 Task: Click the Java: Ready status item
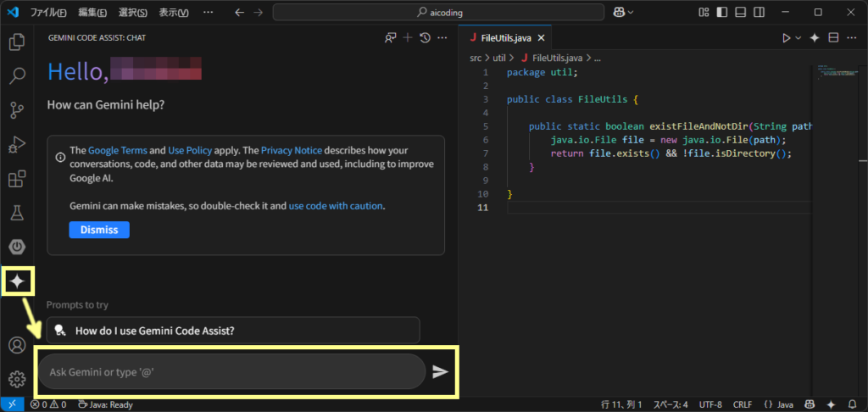(106, 405)
